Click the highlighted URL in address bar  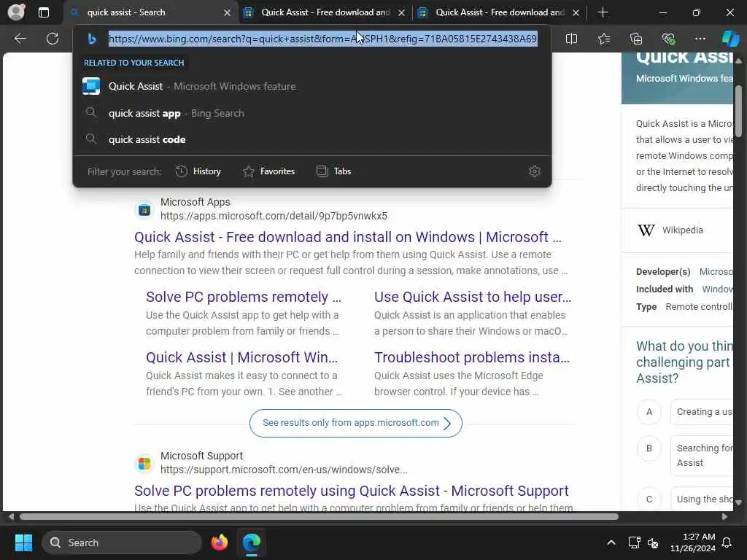tap(323, 39)
